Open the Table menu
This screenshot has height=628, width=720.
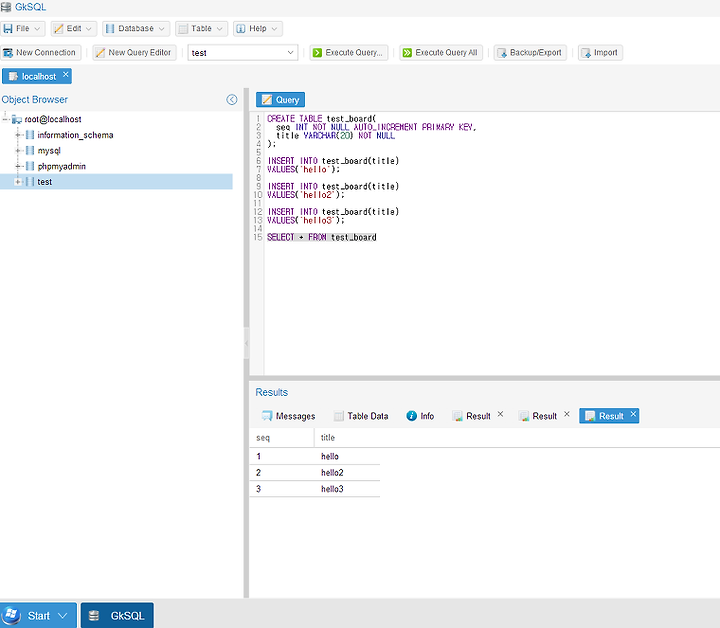(201, 28)
